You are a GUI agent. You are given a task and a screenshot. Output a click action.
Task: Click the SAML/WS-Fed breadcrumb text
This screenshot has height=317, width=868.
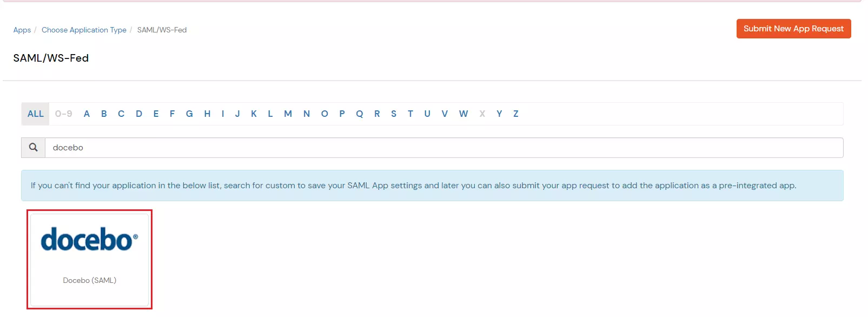point(162,30)
